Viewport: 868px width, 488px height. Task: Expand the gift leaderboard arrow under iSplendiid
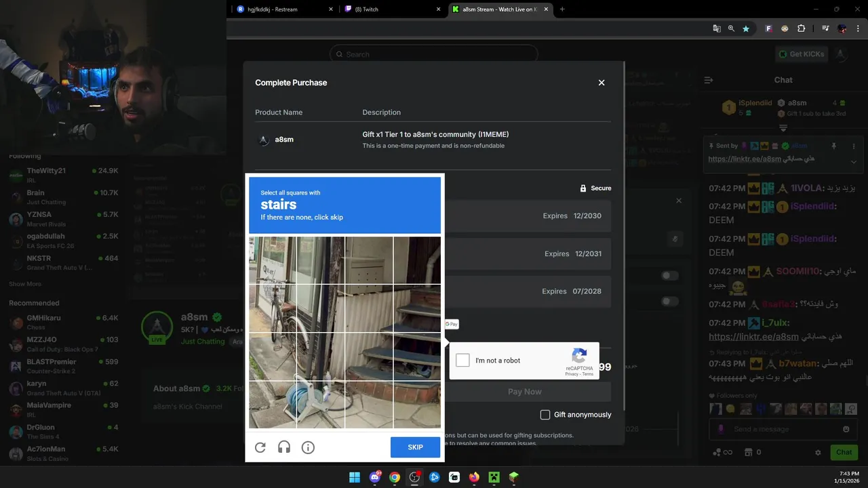tap(783, 127)
